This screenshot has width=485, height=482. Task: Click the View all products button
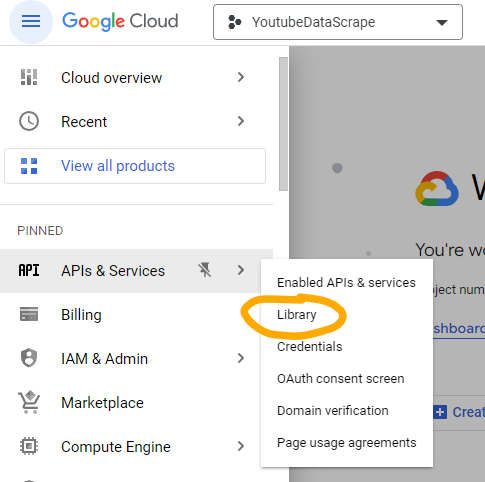click(x=135, y=166)
